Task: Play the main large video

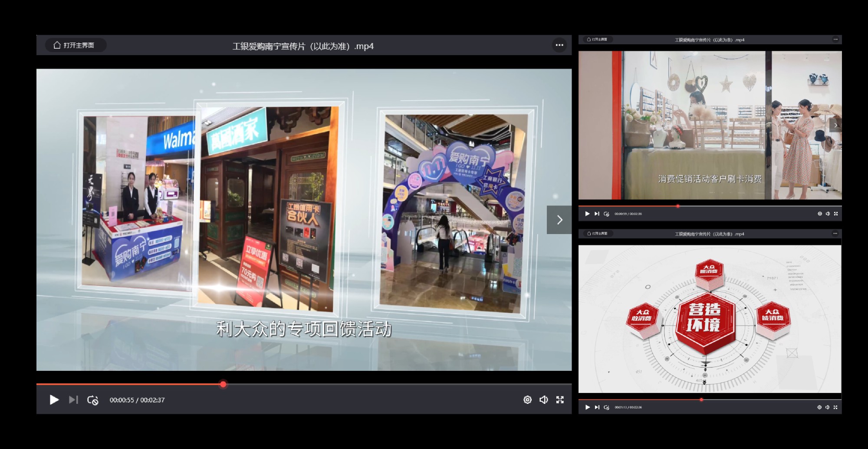Action: [x=54, y=400]
